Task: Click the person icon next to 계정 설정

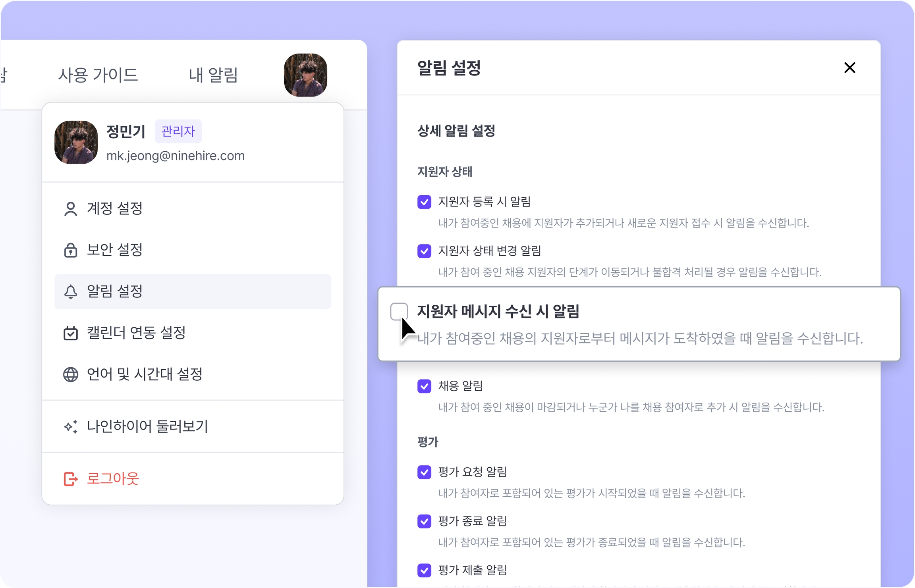Action: click(x=71, y=209)
